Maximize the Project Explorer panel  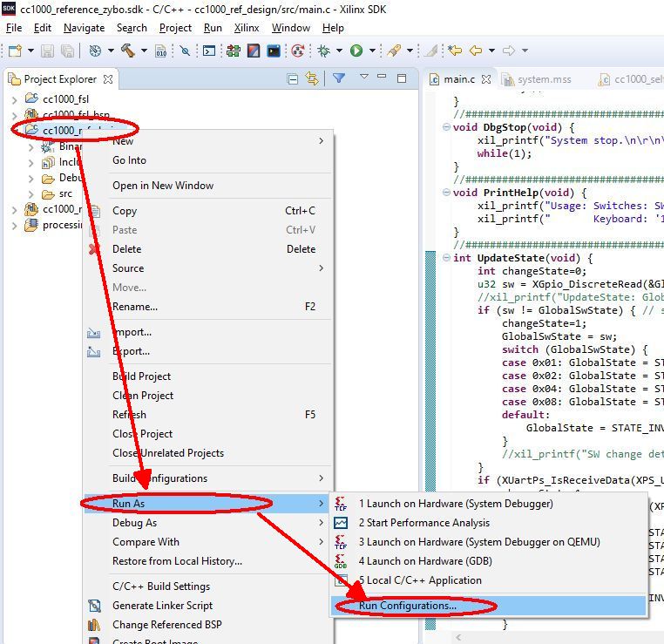pos(402,78)
